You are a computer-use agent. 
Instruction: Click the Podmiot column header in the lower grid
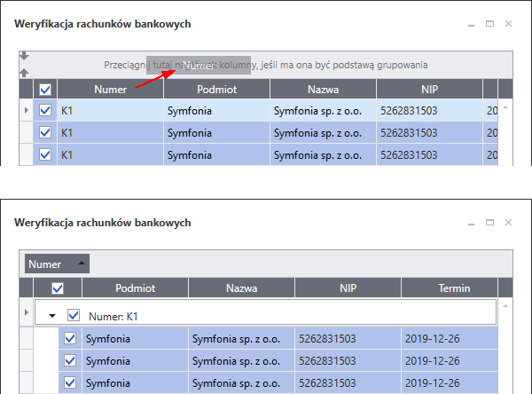[135, 288]
